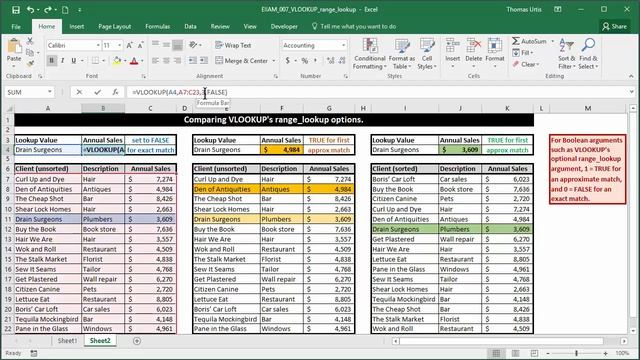Open Conditional Formatting menu
The height and width of the screenshot is (360, 640).
tap(369, 53)
